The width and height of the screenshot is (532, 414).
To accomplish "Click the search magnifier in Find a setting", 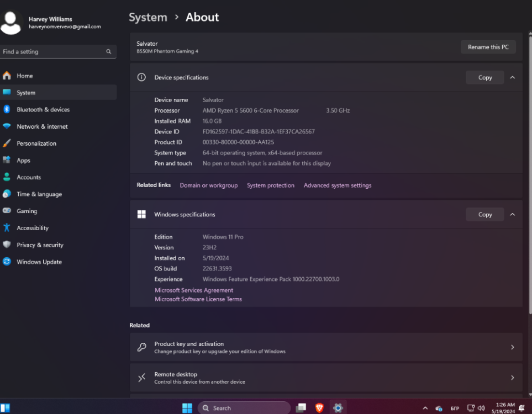I will 109,51.
